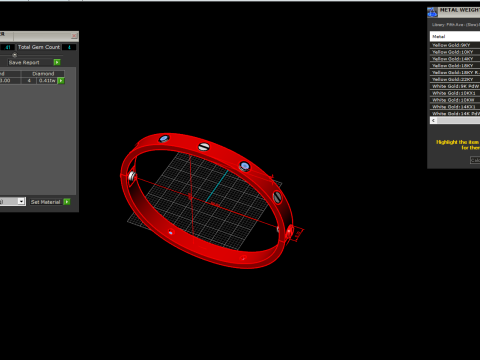The width and height of the screenshot is (480, 360).
Task: Click the left scroll arrow under metal list
Action: tap(433, 120)
